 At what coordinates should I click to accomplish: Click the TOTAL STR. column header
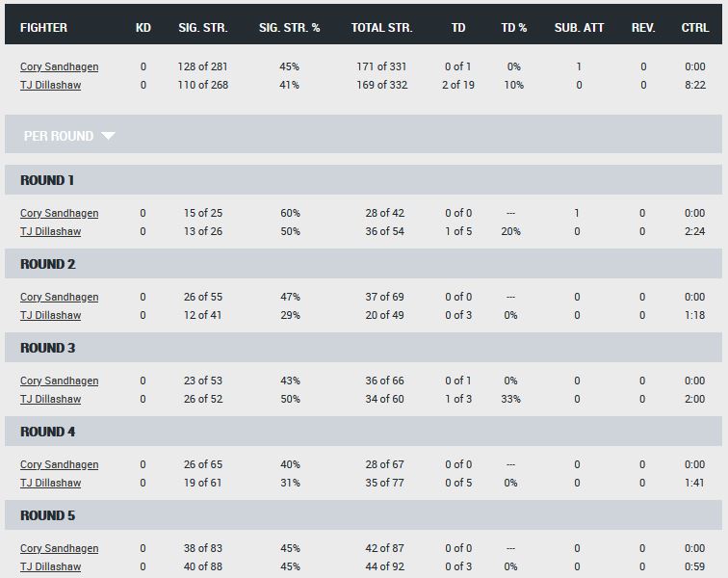click(x=381, y=27)
